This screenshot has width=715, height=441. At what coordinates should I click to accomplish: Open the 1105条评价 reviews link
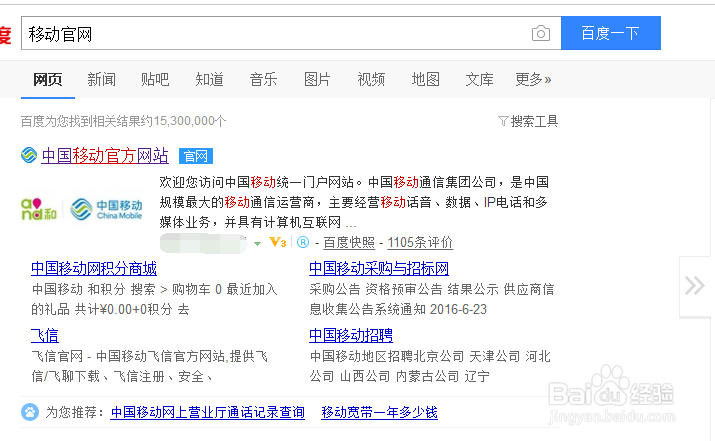(x=420, y=243)
